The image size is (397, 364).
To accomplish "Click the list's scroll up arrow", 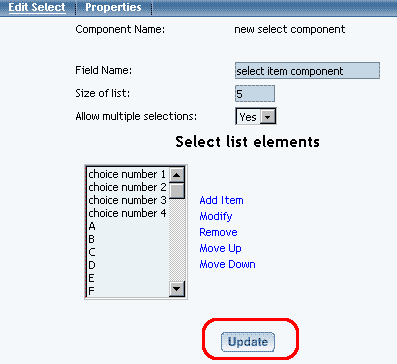I will tap(177, 175).
